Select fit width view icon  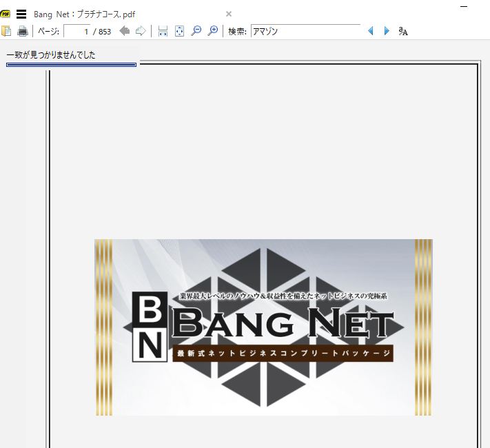163,31
